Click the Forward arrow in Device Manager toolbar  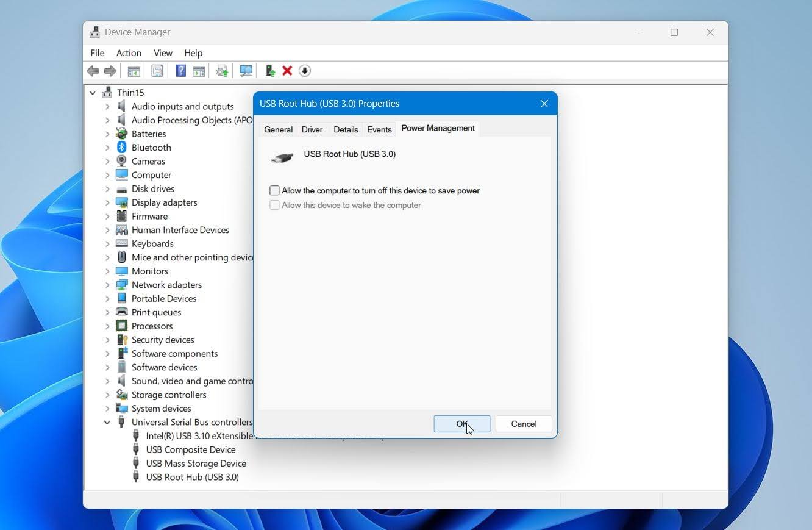(110, 71)
